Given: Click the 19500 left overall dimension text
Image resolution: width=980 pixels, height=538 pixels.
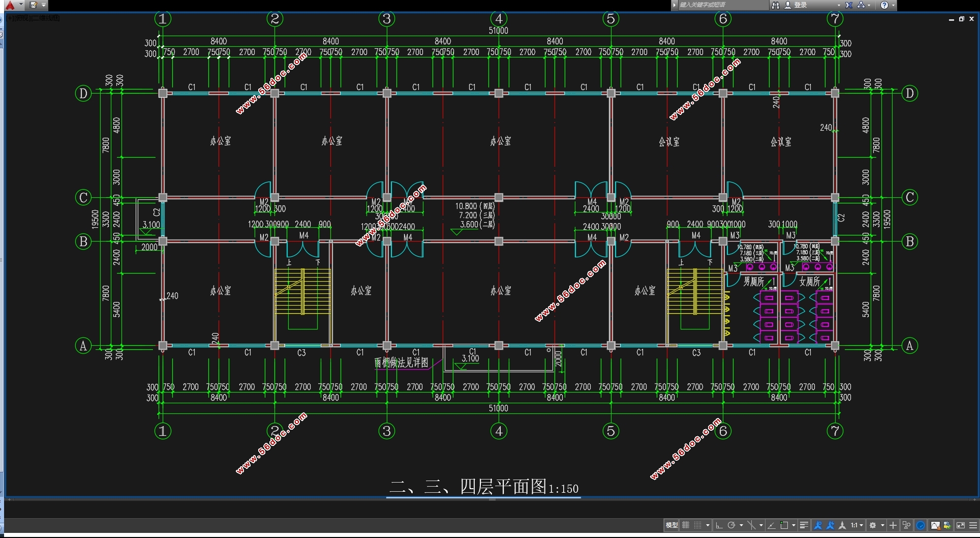Looking at the screenshot, I should click(95, 219).
